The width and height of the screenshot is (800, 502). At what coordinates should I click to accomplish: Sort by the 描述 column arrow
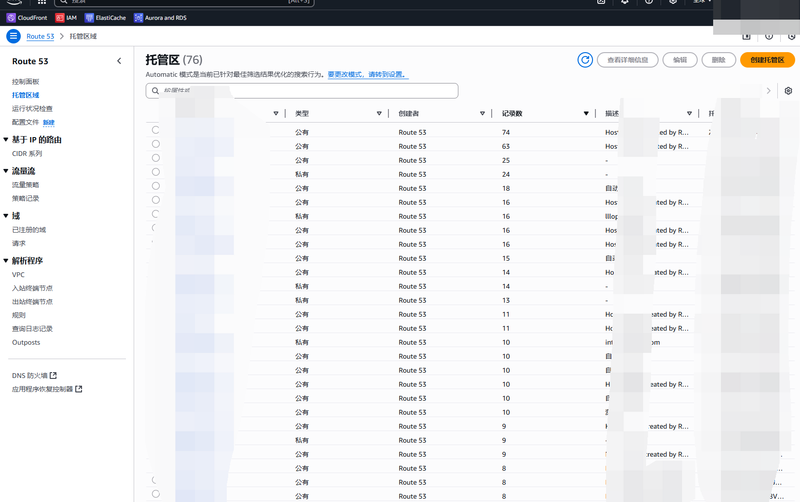coord(689,113)
